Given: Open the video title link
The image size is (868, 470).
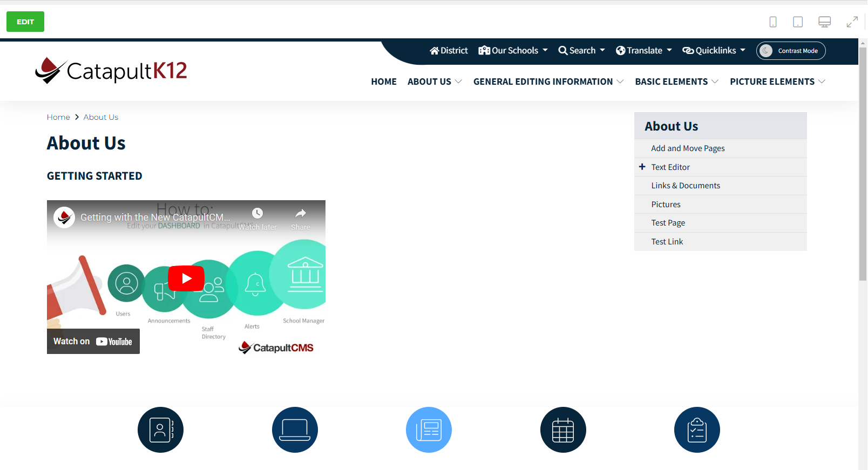Looking at the screenshot, I should pos(155,217).
